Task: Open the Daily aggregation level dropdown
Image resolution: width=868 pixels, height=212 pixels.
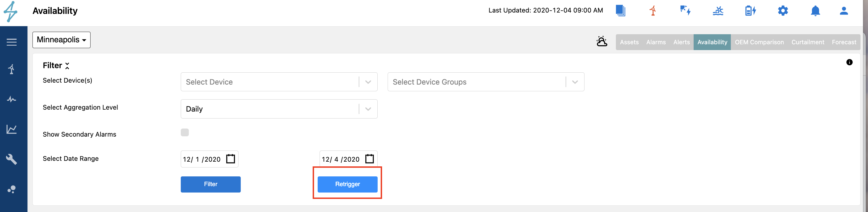Action: pyautogui.click(x=279, y=109)
